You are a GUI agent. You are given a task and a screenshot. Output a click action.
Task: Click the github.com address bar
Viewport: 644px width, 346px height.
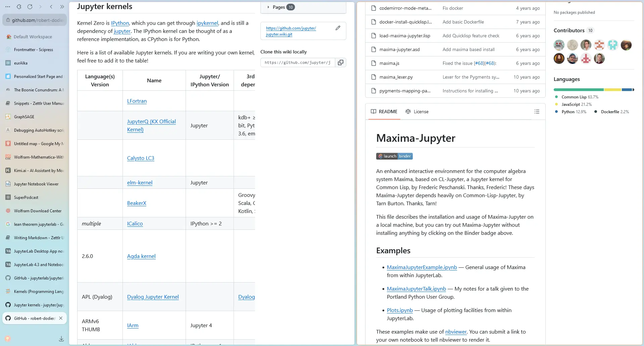tap(35, 20)
